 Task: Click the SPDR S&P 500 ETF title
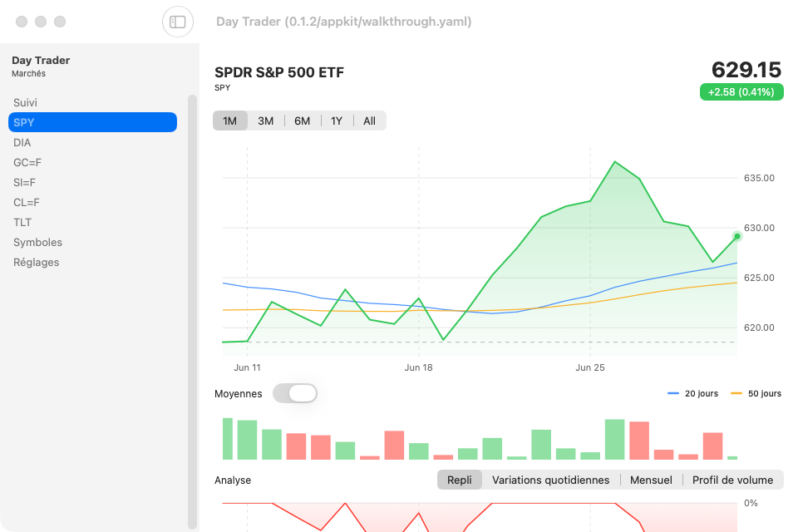[279, 72]
